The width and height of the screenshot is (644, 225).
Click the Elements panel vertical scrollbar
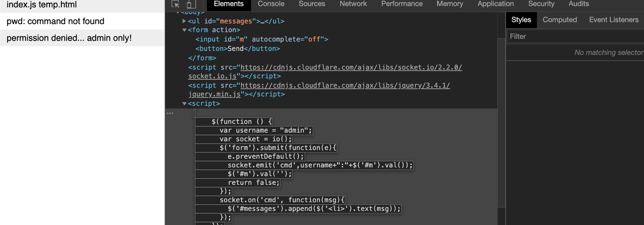(x=501, y=122)
